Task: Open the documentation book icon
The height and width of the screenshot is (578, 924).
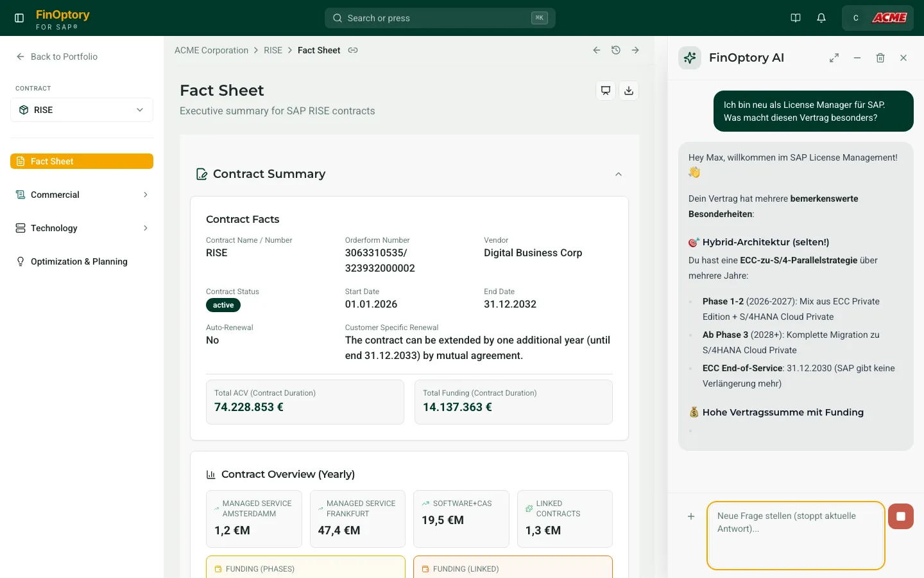Action: 796,18
